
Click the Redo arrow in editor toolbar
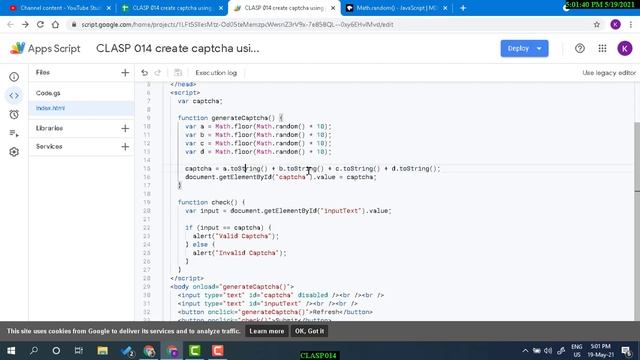click(158, 73)
